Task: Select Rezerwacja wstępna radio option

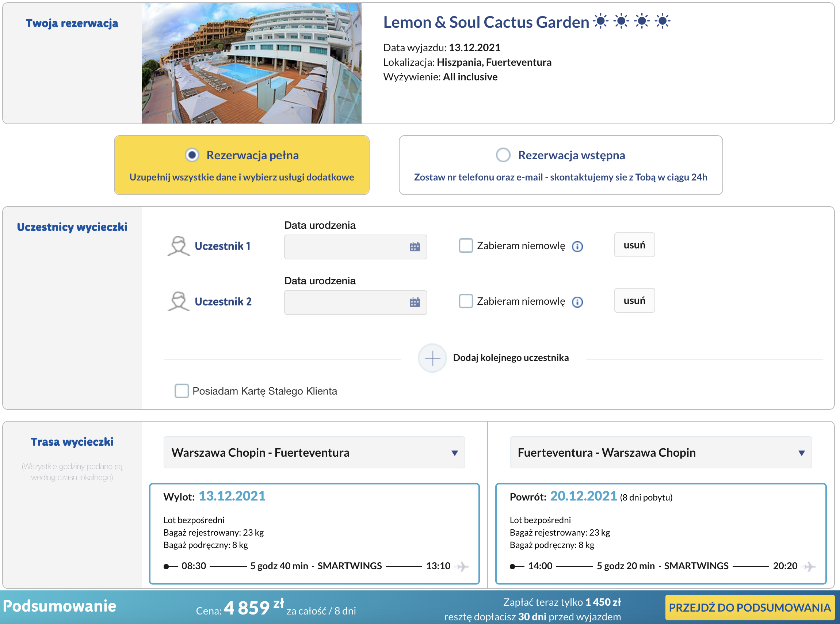Action: point(503,155)
